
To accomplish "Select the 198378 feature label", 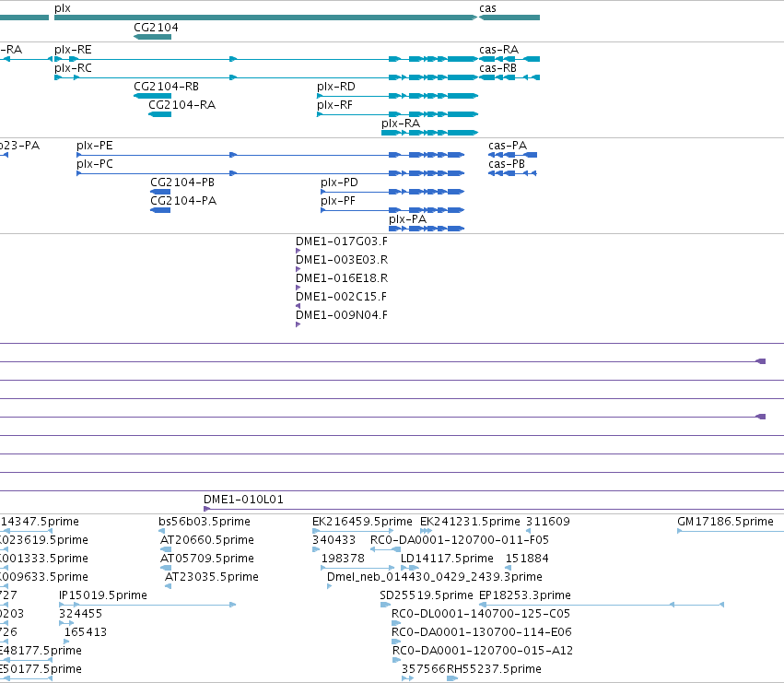I will point(343,559).
